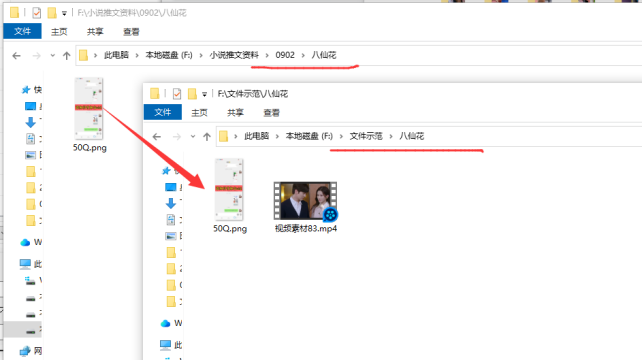Click Up arrow in back Explorer window

click(x=66, y=55)
